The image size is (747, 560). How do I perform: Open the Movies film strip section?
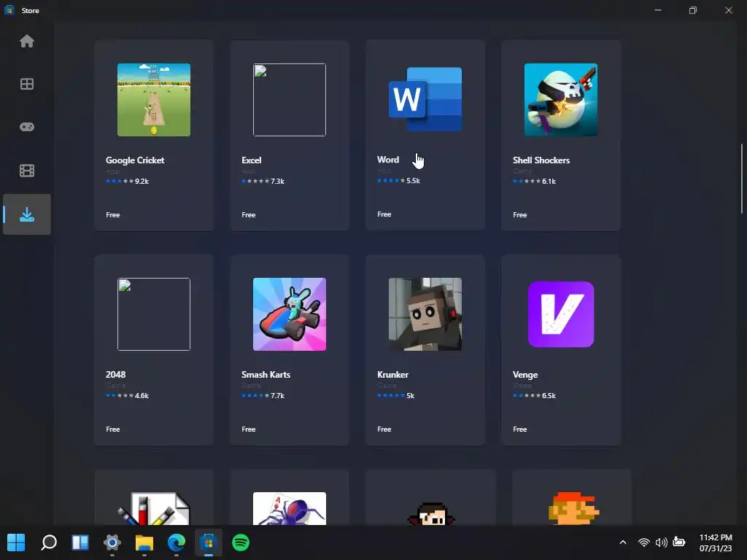pyautogui.click(x=27, y=171)
